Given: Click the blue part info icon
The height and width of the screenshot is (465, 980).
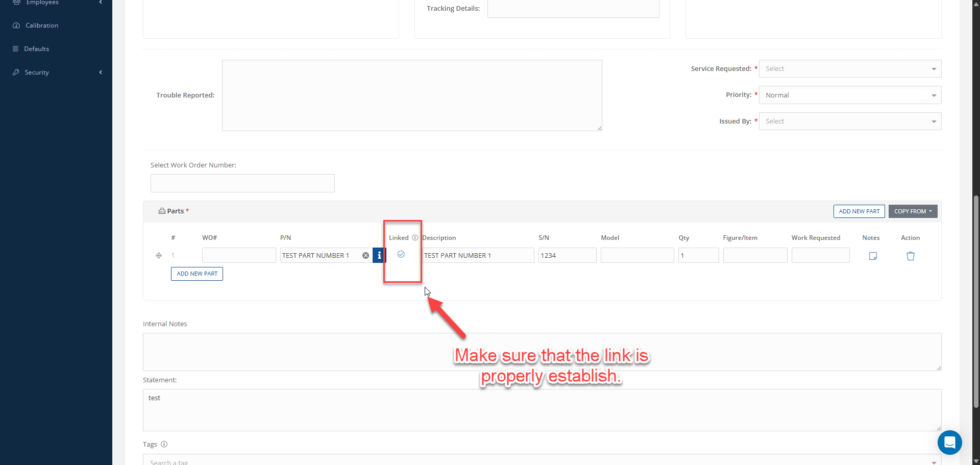Looking at the screenshot, I should point(379,255).
